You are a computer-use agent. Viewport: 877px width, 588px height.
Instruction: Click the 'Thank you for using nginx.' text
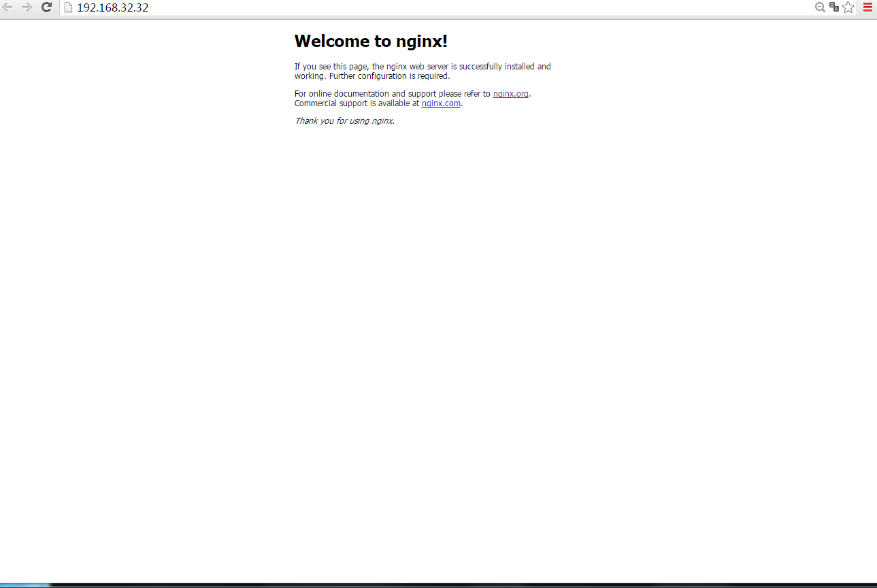pyautogui.click(x=344, y=121)
